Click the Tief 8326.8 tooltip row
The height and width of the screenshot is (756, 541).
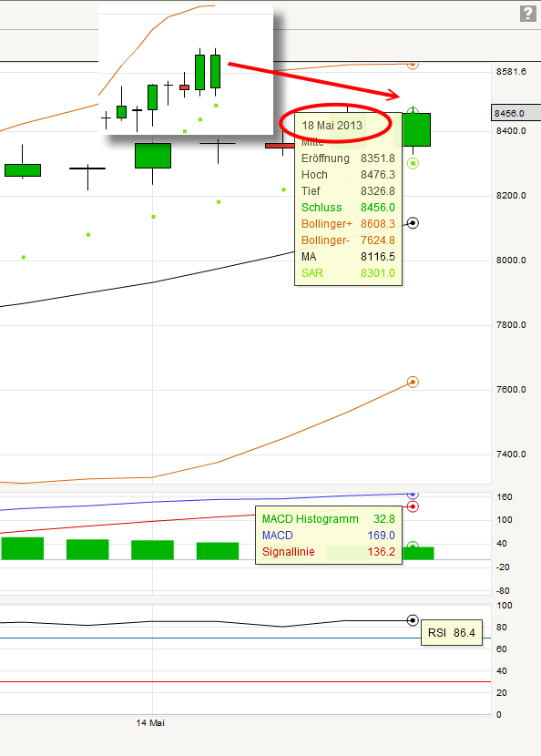pos(348,191)
